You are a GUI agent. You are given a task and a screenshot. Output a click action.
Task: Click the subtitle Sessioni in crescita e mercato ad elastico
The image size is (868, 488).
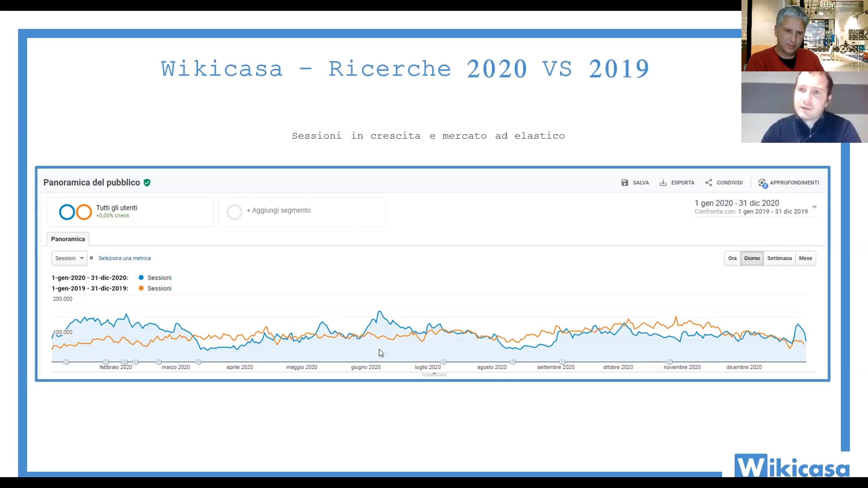(x=428, y=136)
